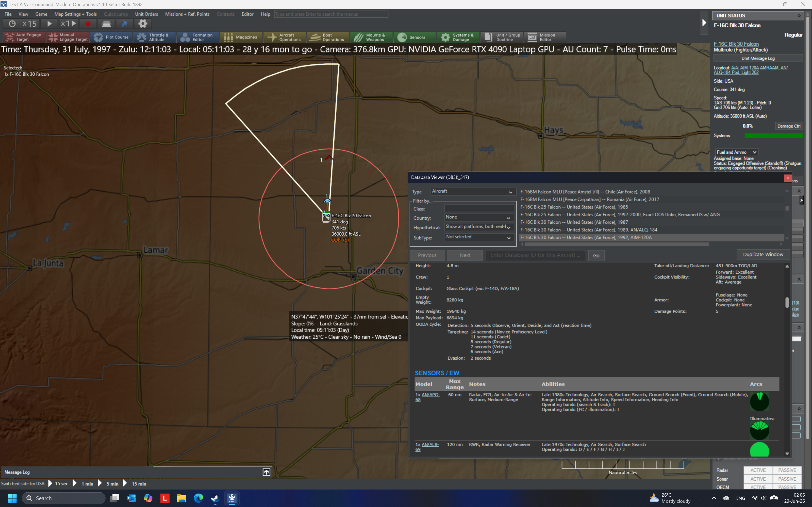Set Sonar to PASSIVE
The width and height of the screenshot is (812, 507).
(787, 479)
